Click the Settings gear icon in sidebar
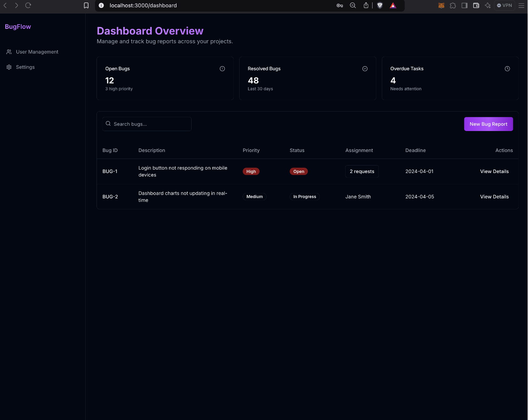Viewport: 528px width, 420px height. coord(9,67)
